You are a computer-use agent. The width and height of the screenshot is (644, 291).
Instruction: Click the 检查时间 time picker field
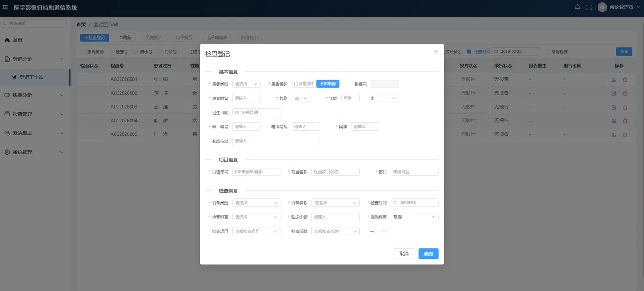pyautogui.click(x=414, y=203)
